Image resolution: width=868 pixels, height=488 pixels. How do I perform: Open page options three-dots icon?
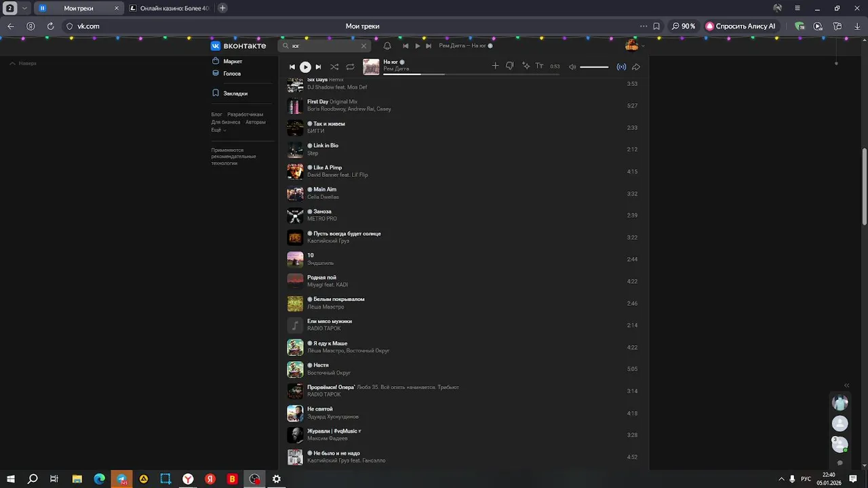(x=644, y=26)
